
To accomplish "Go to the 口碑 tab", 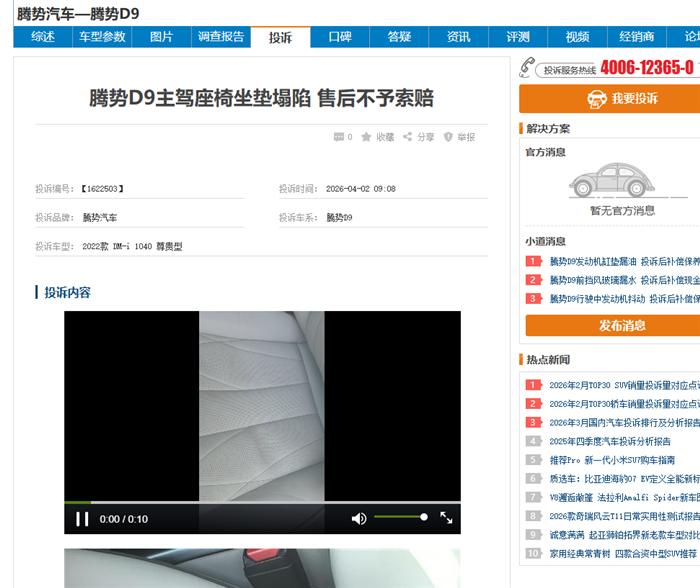I will 340,37.
